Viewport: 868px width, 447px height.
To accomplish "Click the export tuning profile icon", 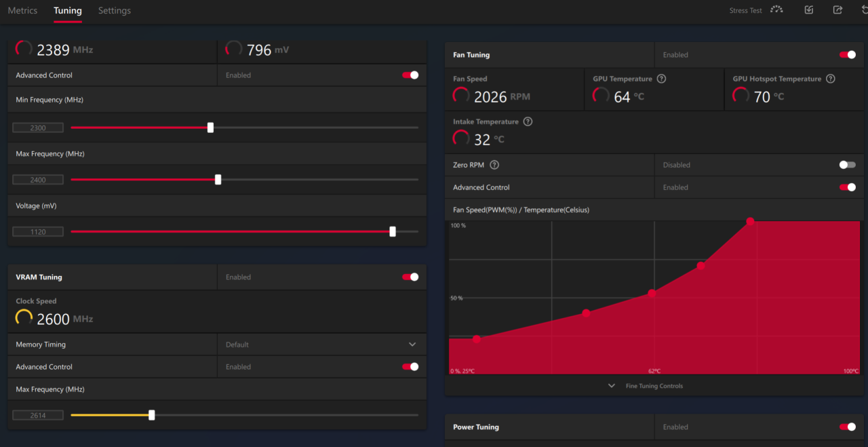I will click(x=837, y=10).
